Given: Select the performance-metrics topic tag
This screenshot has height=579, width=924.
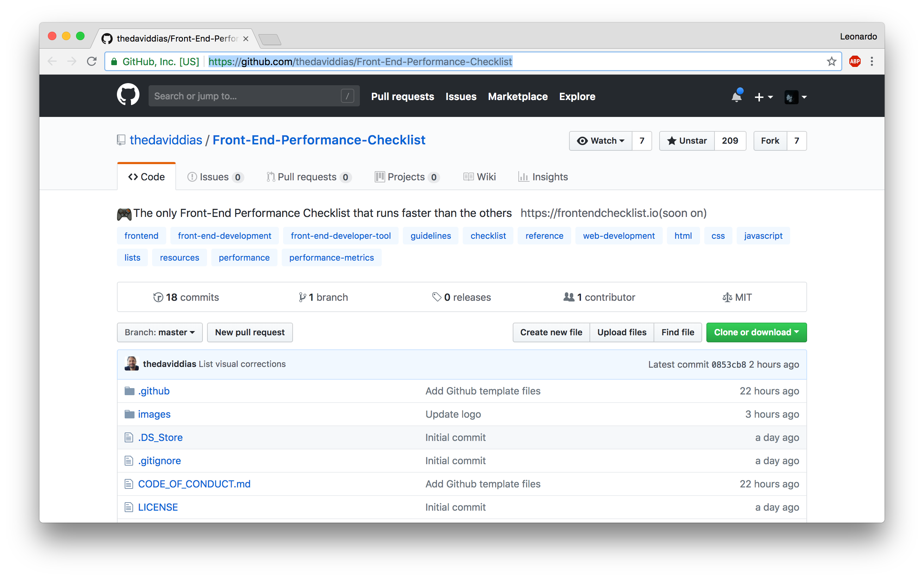Looking at the screenshot, I should point(331,257).
